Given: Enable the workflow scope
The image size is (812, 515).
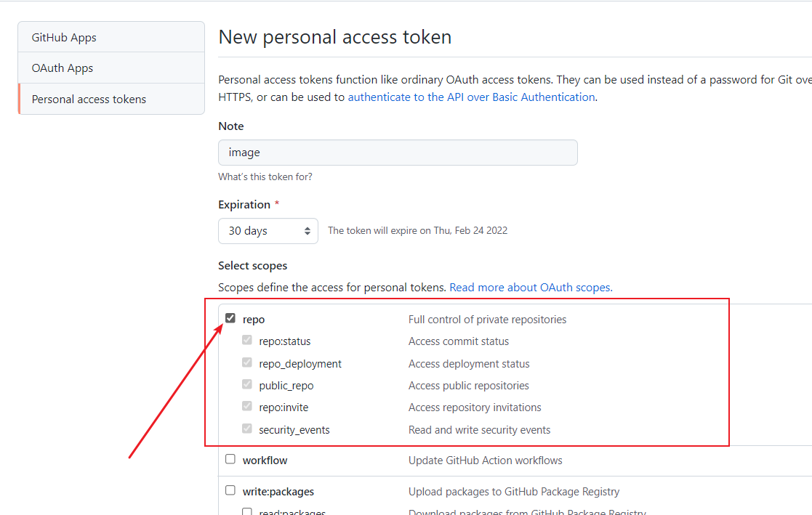Looking at the screenshot, I should [230, 458].
